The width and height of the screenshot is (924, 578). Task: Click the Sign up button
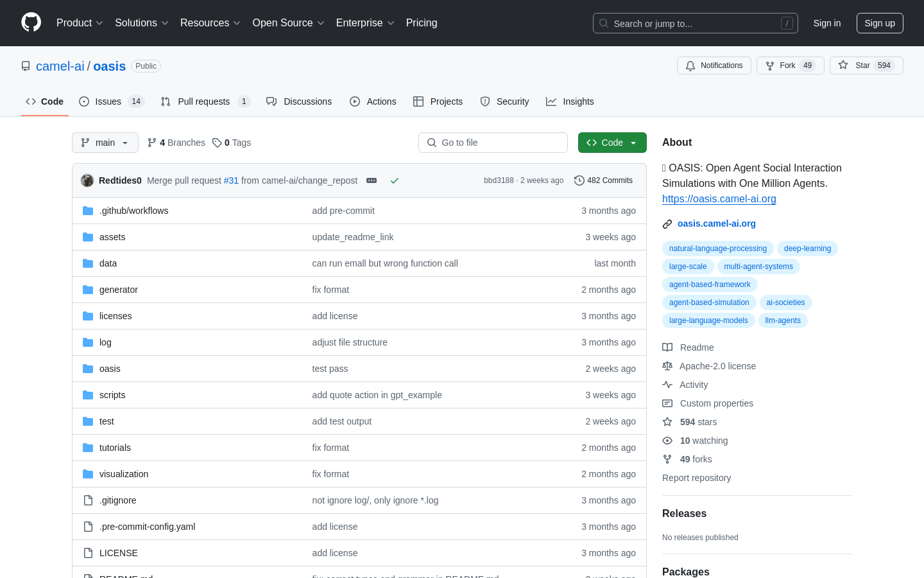pos(880,23)
